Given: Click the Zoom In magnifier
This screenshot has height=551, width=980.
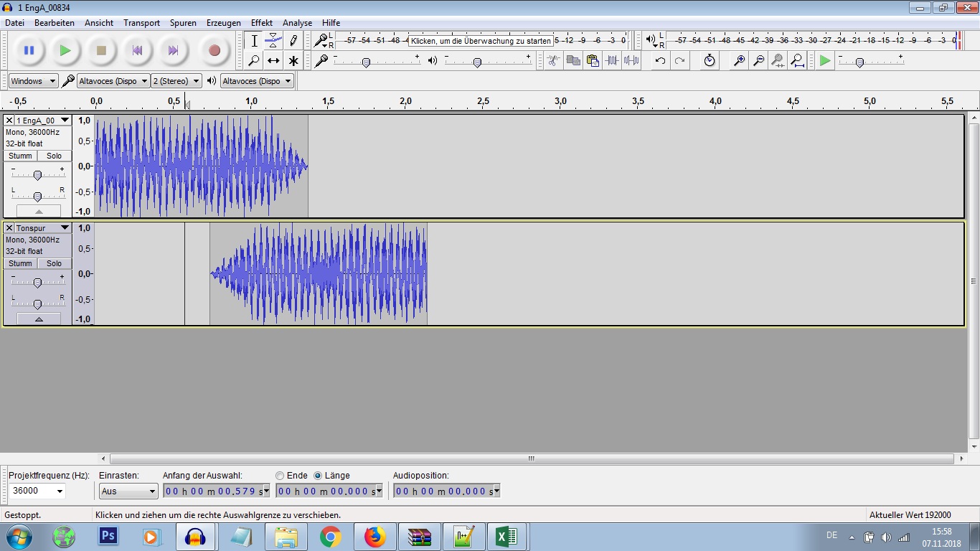Looking at the screenshot, I should (x=738, y=61).
